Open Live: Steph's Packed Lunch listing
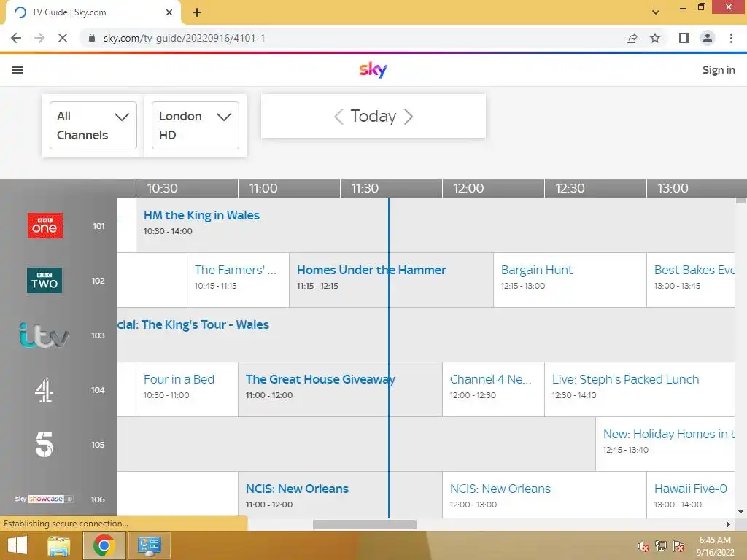The image size is (747, 560). tap(640, 389)
